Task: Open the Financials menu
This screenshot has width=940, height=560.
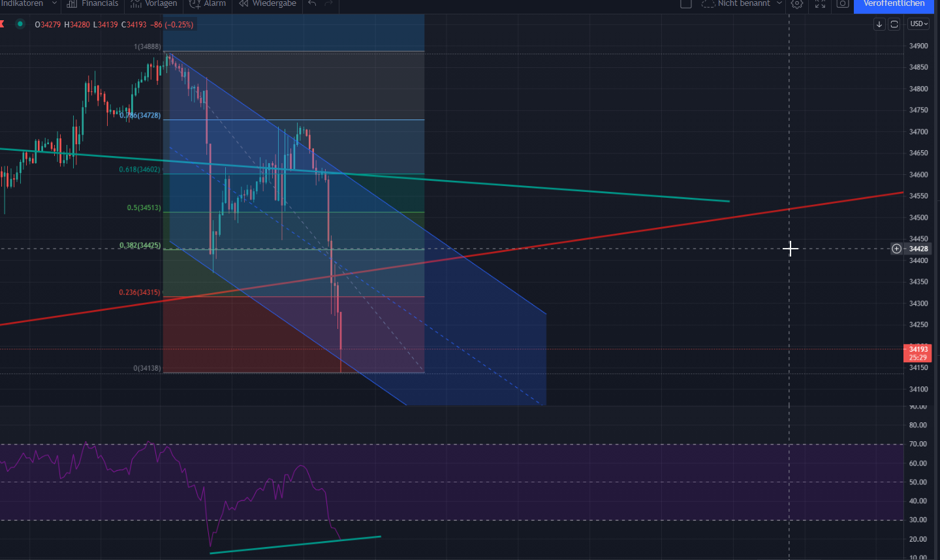Action: 92,4
